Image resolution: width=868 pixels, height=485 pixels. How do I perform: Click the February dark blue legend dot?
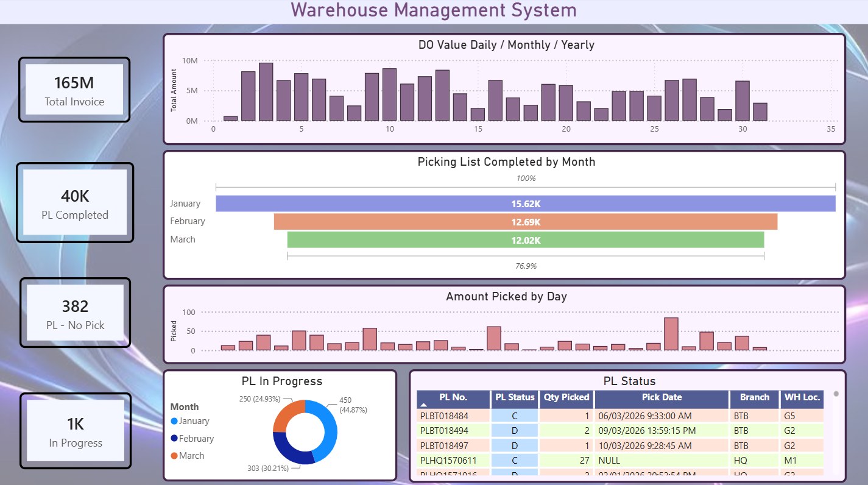coord(174,438)
